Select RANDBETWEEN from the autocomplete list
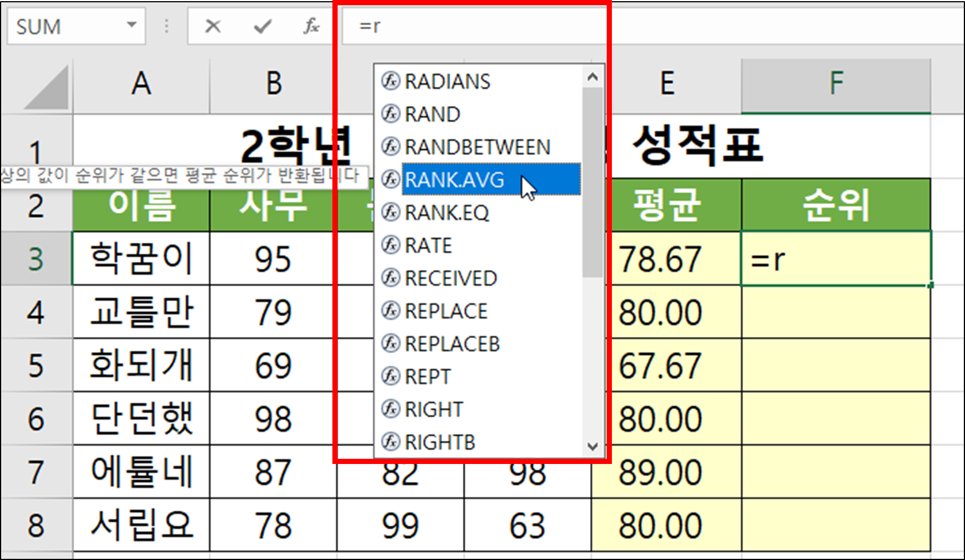 [477, 147]
